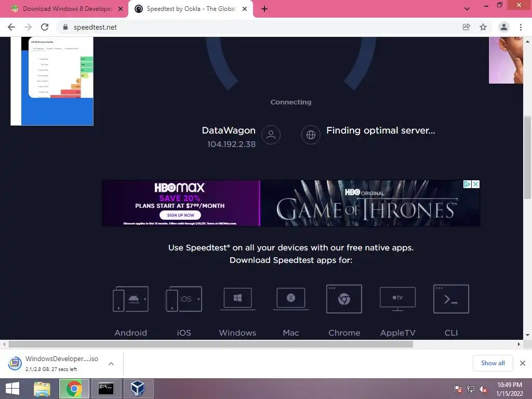Viewport: 532px width, 399px height.
Task: View site info via the padlock icon
Action: (65, 27)
